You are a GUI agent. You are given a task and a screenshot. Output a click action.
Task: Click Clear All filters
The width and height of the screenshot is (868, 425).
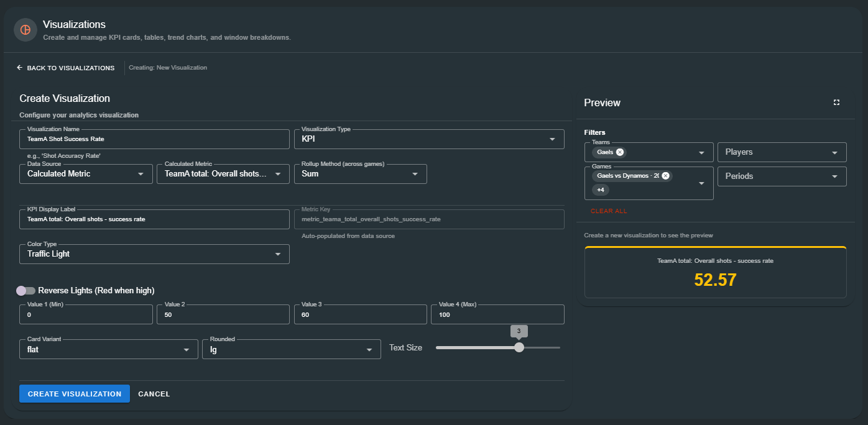(609, 211)
